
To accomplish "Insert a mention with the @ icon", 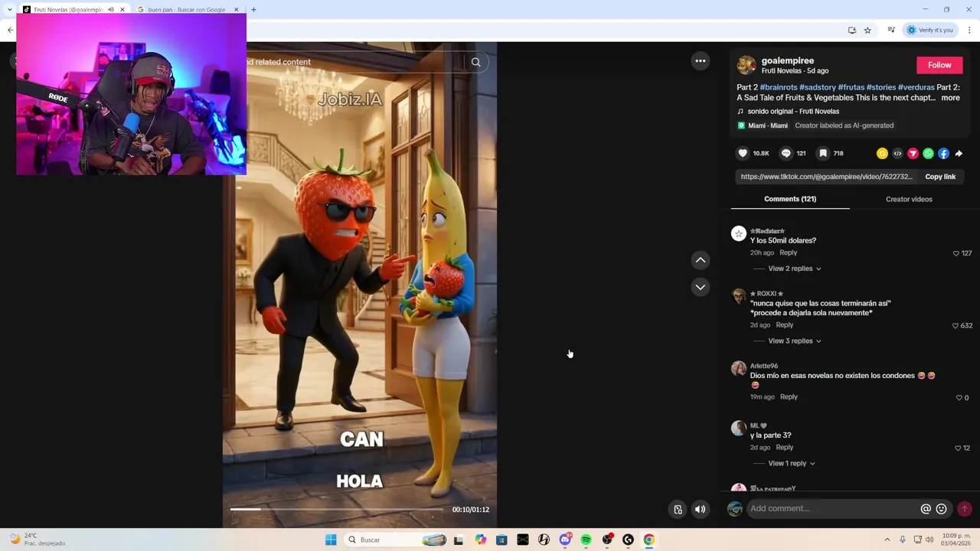I will [x=926, y=509].
